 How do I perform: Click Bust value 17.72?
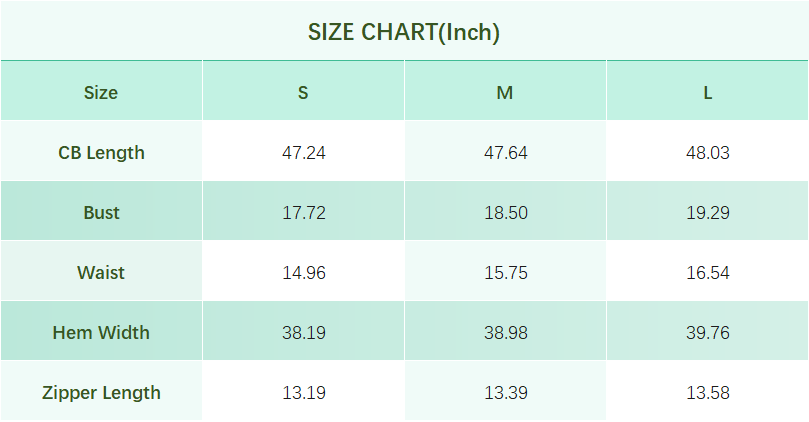click(303, 213)
